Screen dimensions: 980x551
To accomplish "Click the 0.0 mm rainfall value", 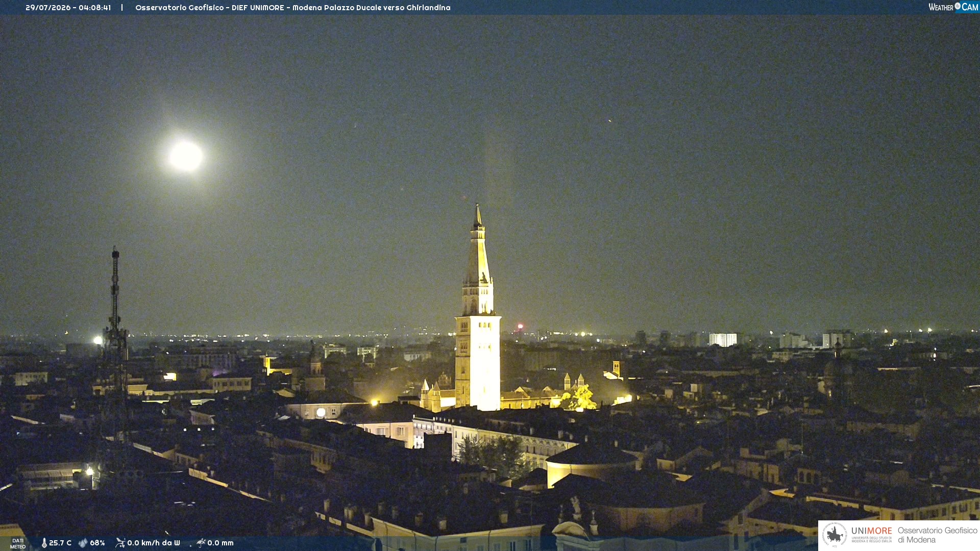I will pos(220,543).
